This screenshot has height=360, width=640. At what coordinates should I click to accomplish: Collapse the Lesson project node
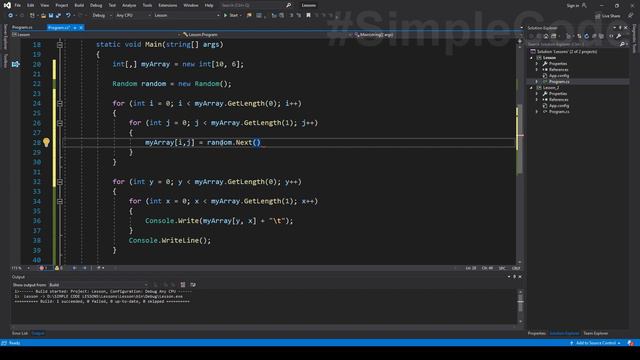click(531, 58)
